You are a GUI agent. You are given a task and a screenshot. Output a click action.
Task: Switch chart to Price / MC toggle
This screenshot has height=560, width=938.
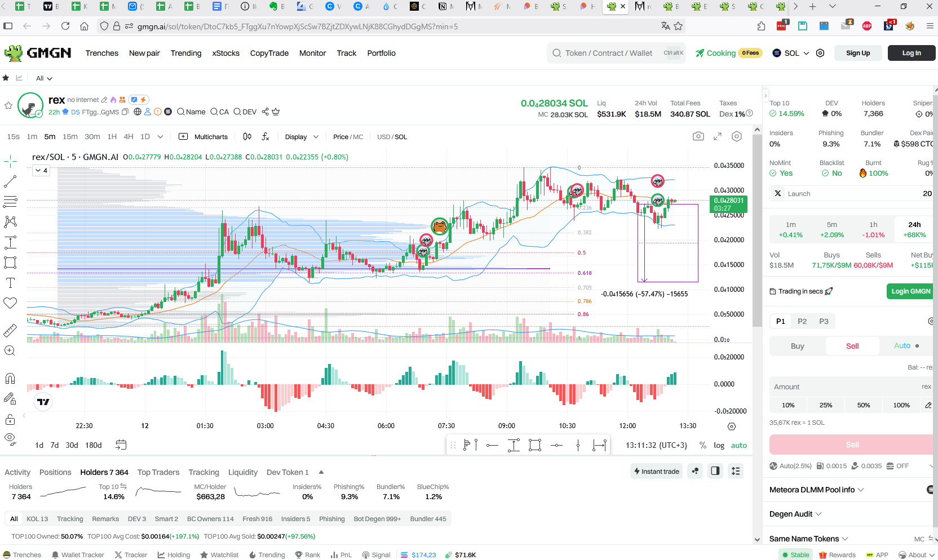tap(348, 137)
